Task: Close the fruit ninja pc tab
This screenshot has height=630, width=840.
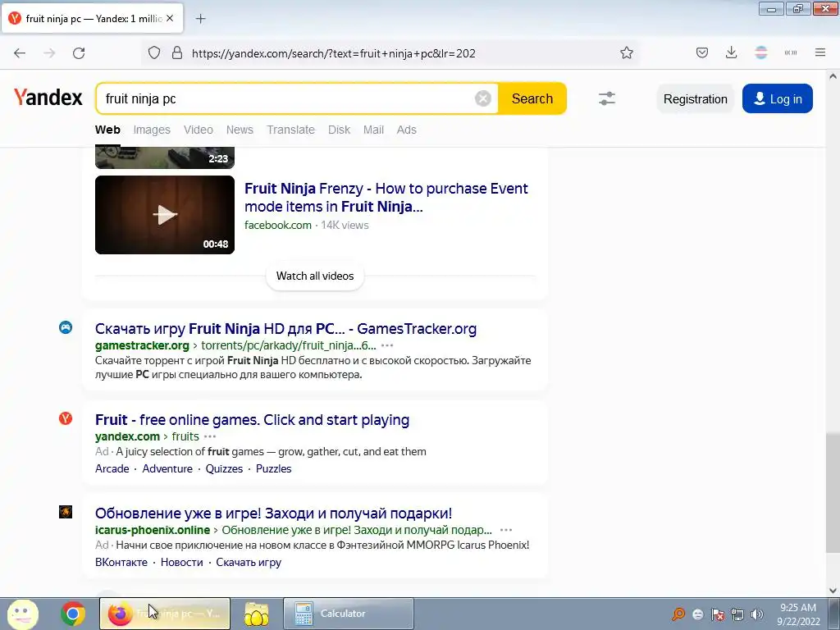Action: [x=170, y=18]
